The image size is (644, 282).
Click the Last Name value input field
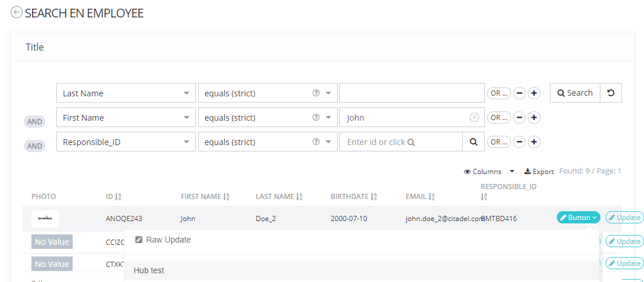[412, 93]
